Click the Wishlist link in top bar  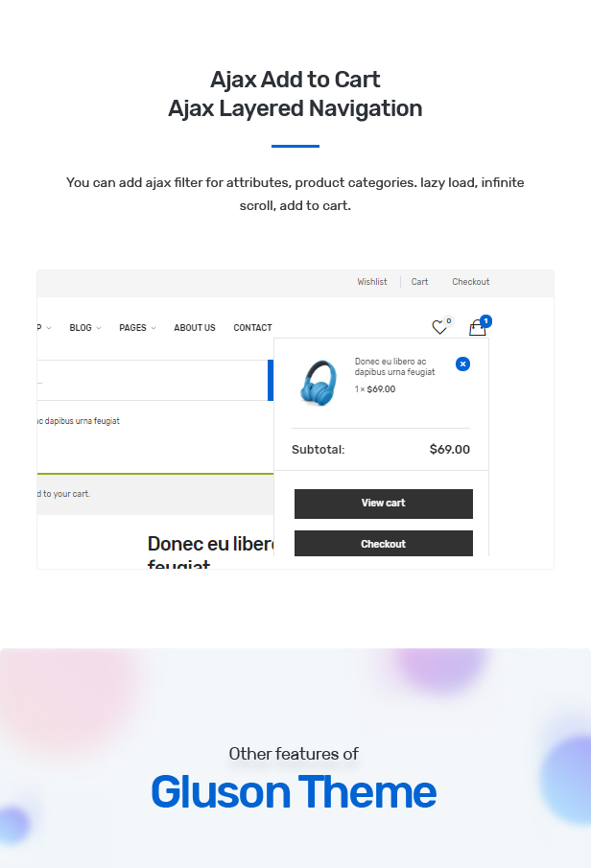point(372,282)
